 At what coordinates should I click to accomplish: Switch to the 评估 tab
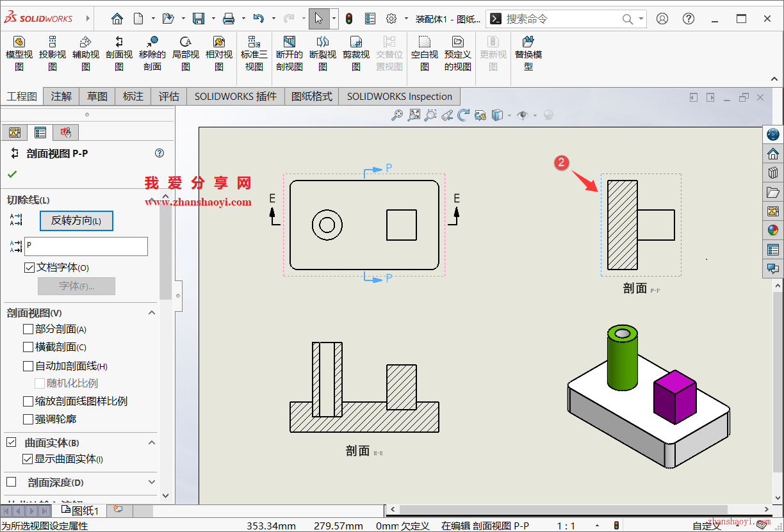[x=169, y=97]
